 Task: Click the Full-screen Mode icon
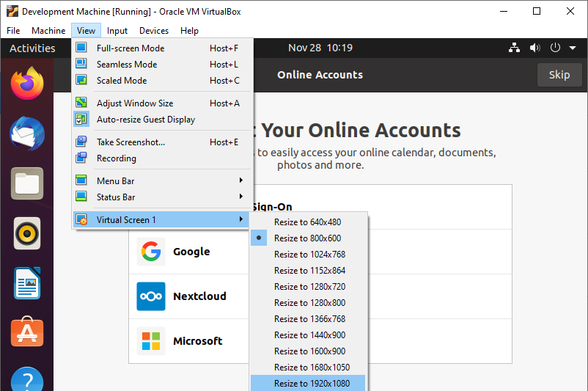point(81,48)
